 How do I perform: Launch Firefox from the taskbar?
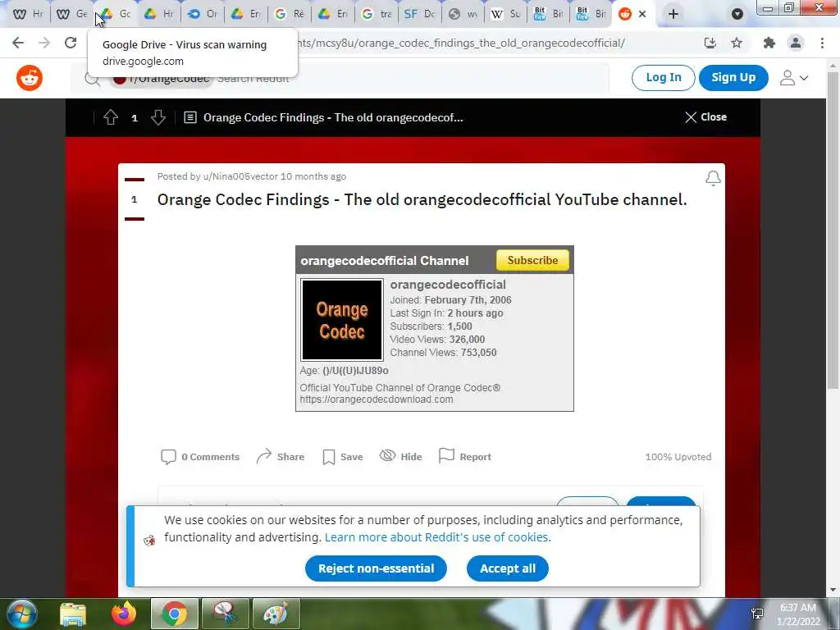point(124,614)
